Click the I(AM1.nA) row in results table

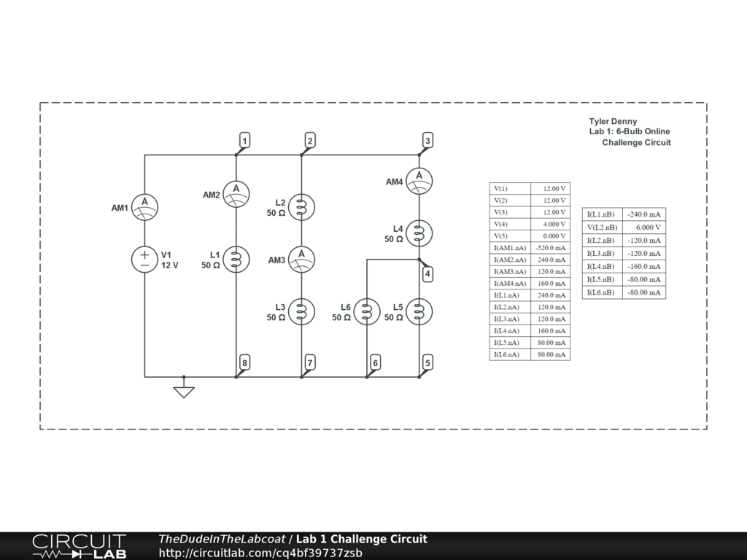529,248
